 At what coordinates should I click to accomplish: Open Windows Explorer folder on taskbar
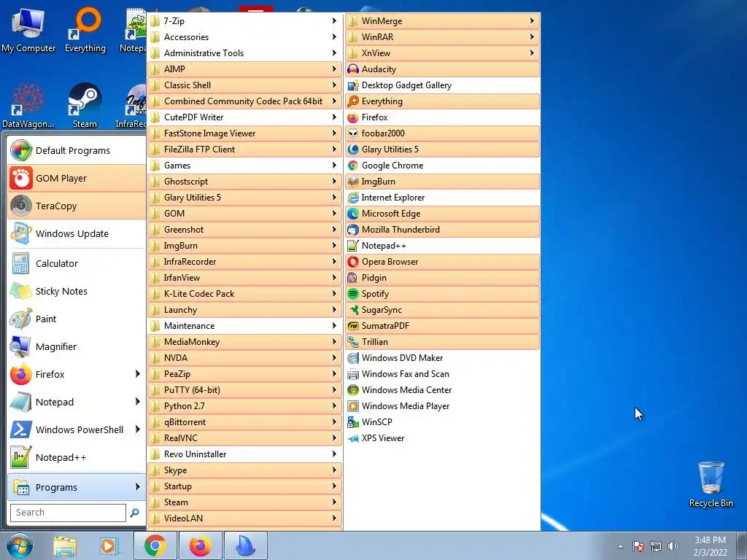click(x=65, y=546)
